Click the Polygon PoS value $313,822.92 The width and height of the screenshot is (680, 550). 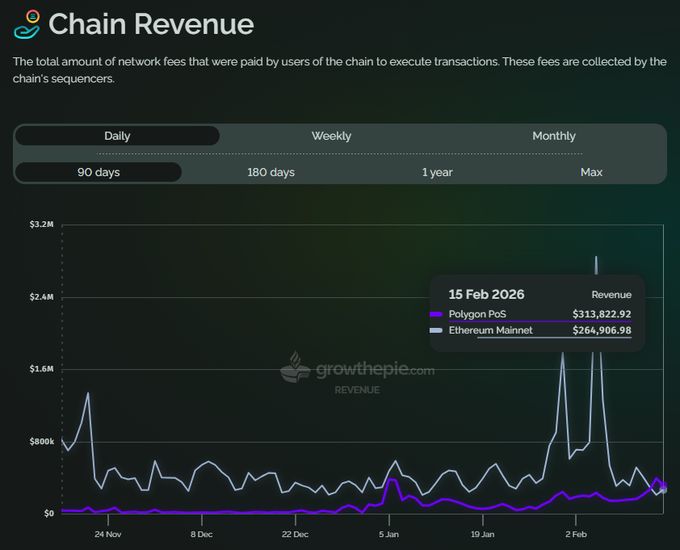point(601,314)
